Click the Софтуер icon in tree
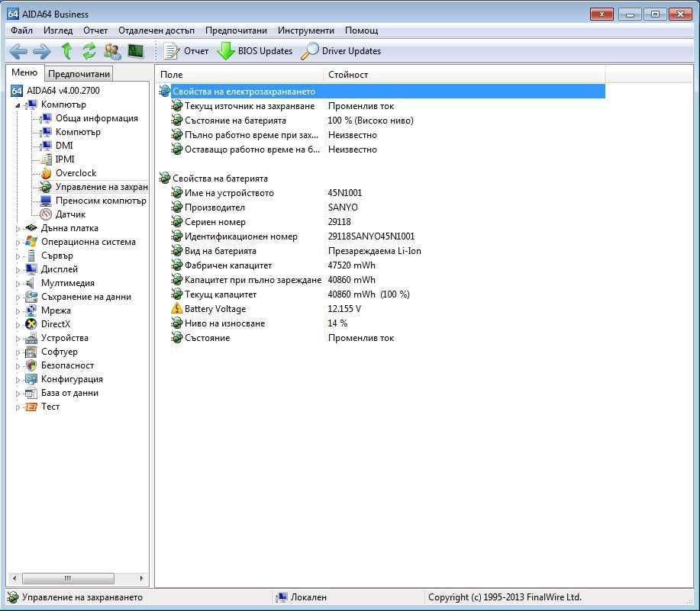The height and width of the screenshot is (611, 700). (31, 352)
